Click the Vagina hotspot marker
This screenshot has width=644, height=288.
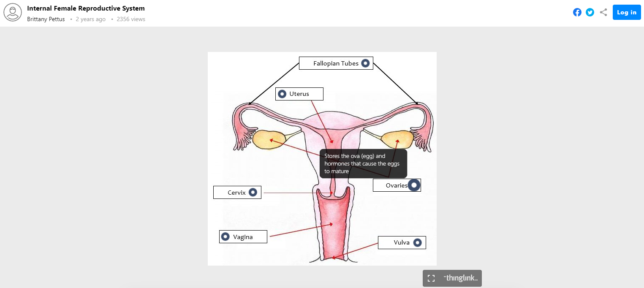tap(226, 237)
